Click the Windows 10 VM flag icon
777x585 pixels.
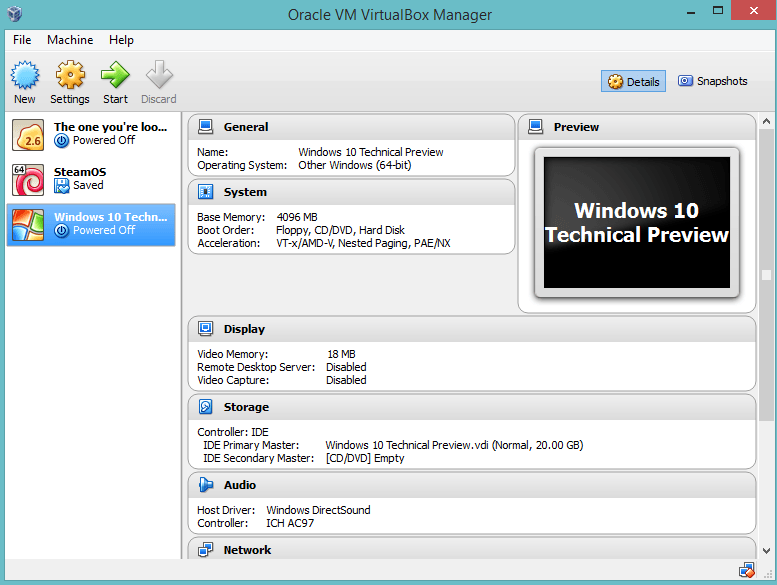pyautogui.click(x=28, y=225)
